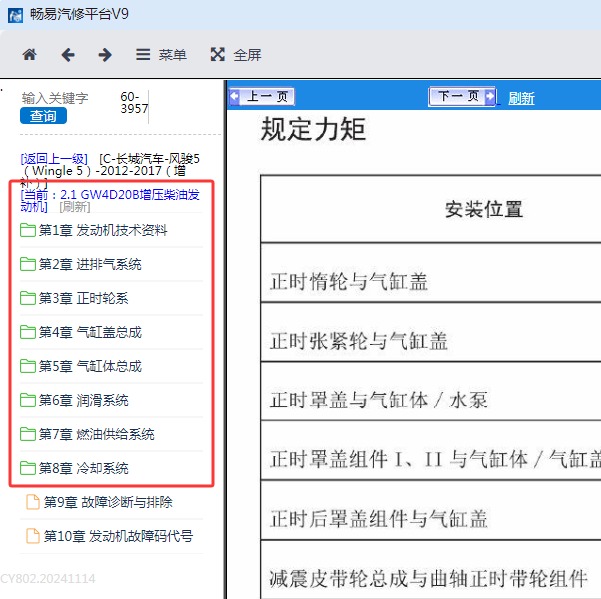This screenshot has width=601, height=599.
Task: Click document icon of 第10章 发动机故障码代号
Action: [33, 536]
